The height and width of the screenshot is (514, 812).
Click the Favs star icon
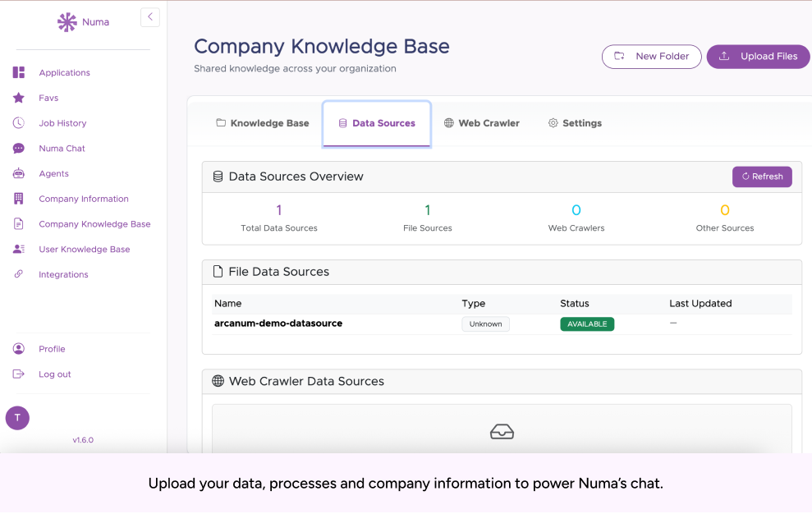[19, 98]
